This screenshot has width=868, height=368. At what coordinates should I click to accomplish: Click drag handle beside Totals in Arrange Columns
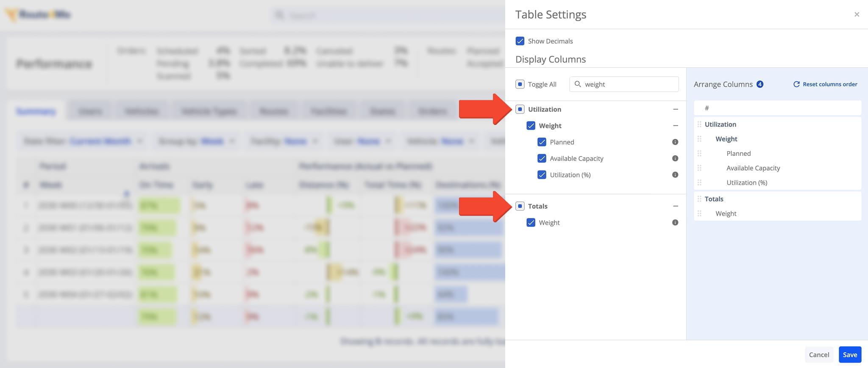pyautogui.click(x=699, y=199)
